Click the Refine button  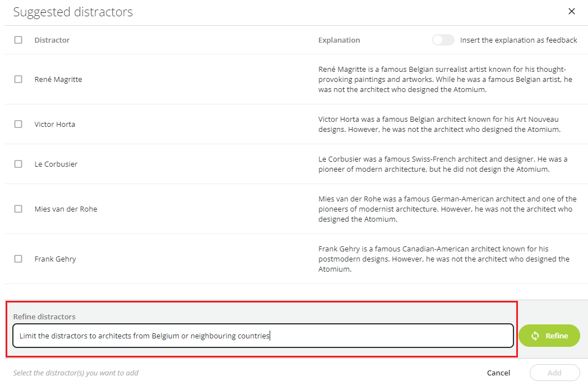(549, 336)
